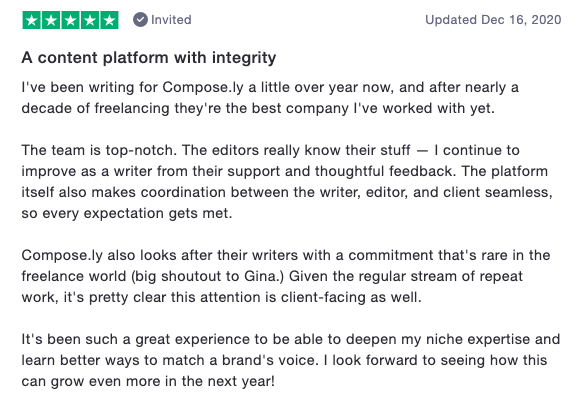Click the fifth green rating star
Image resolution: width=581 pixels, height=403 pixels.
click(x=109, y=20)
